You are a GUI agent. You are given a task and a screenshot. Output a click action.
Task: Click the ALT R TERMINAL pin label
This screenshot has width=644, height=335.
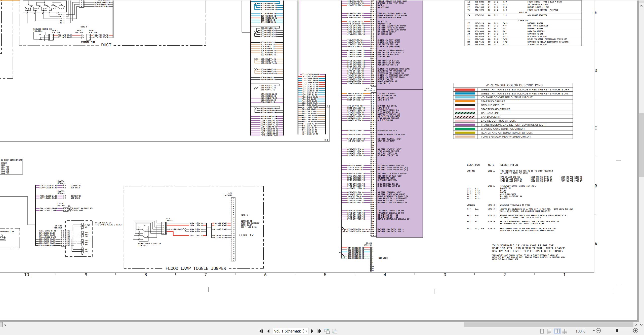(385, 120)
